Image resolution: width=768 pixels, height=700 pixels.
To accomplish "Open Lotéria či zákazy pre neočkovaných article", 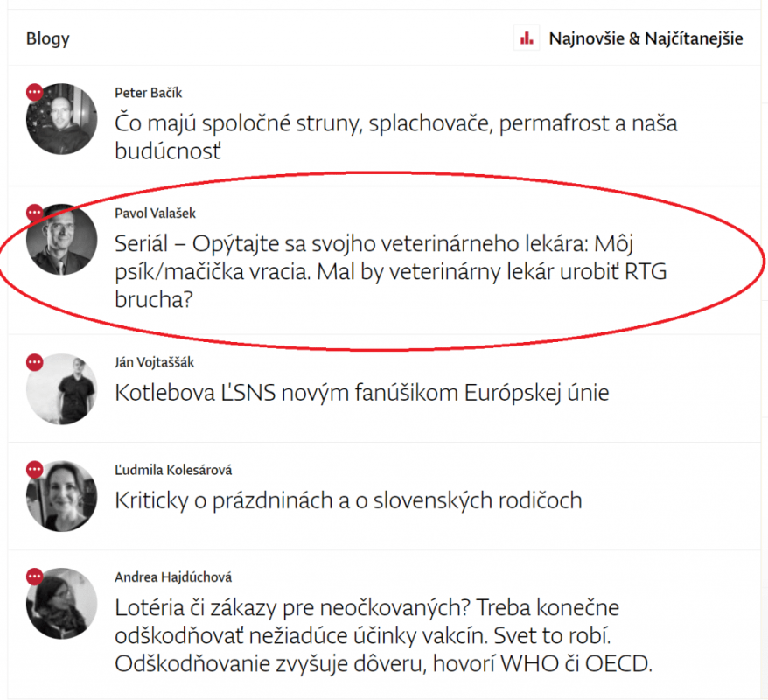I will pyautogui.click(x=383, y=636).
